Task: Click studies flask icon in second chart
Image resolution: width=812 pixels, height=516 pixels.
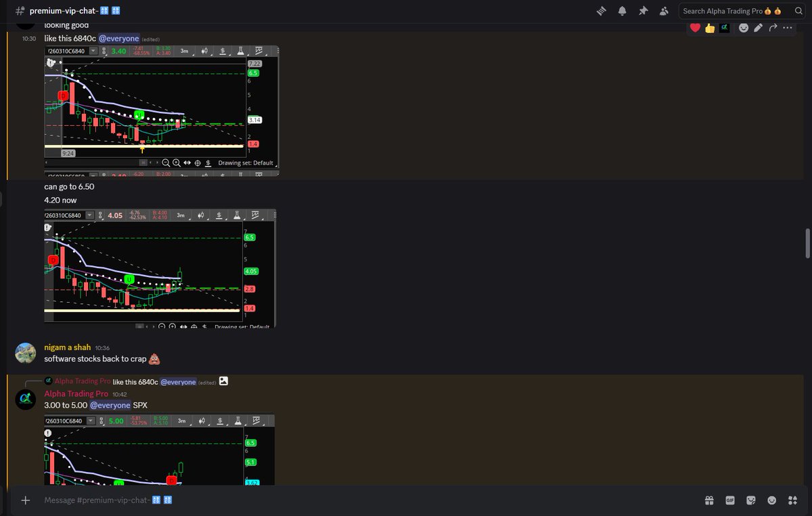Action: click(237, 215)
